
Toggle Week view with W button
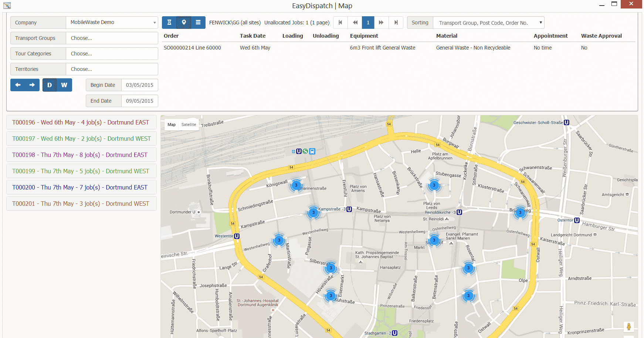pyautogui.click(x=64, y=85)
